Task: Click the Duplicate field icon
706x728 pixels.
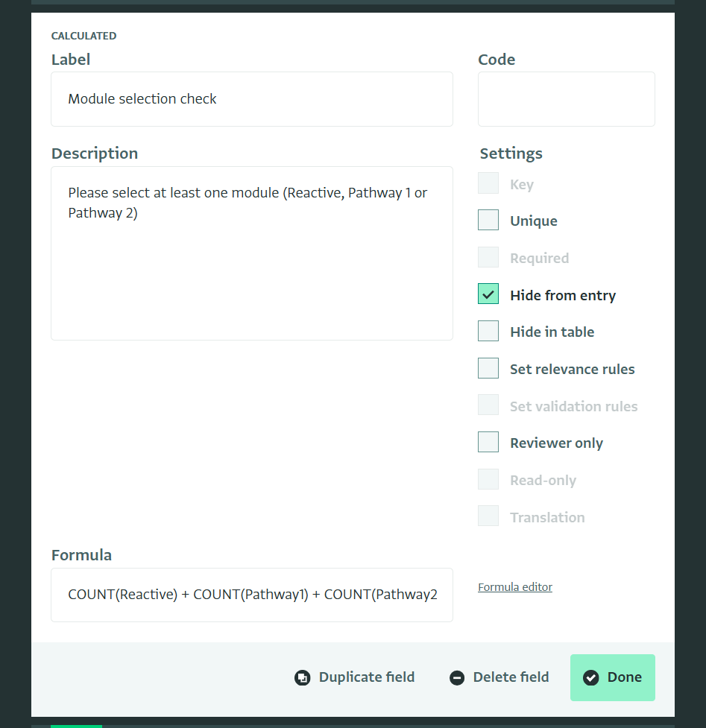Action: [x=302, y=678]
